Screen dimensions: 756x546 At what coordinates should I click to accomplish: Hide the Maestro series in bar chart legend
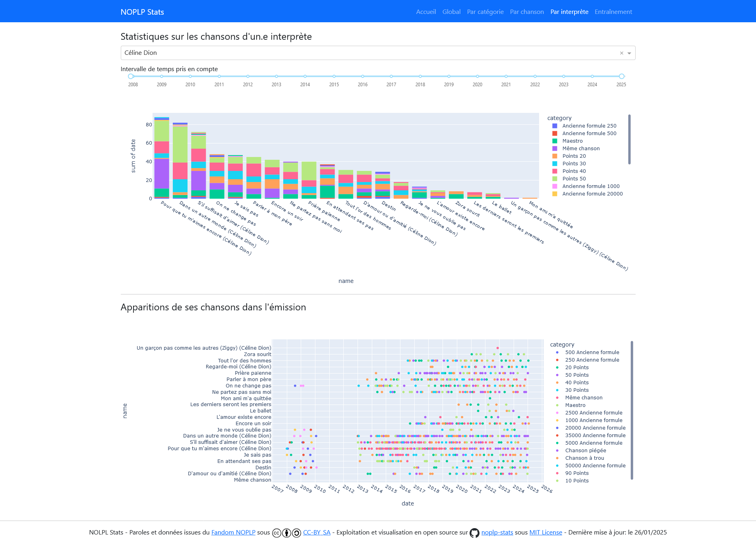pyautogui.click(x=568, y=141)
